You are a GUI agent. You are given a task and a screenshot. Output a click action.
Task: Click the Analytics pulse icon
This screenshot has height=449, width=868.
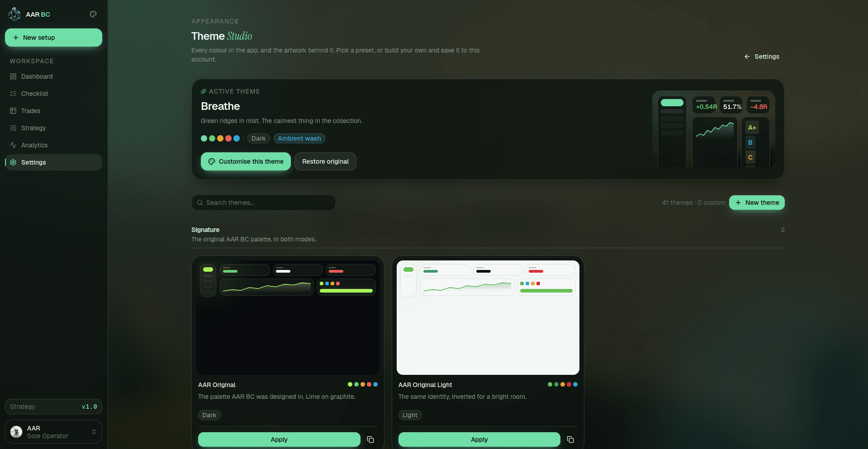click(x=13, y=145)
